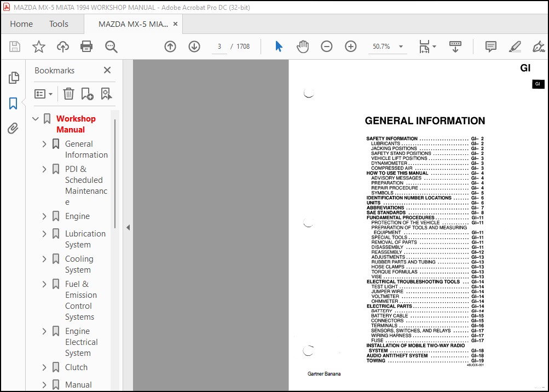This screenshot has width=549, height=392.
Task: Find the current bookmark icon
Action: pyautogui.click(x=106, y=94)
